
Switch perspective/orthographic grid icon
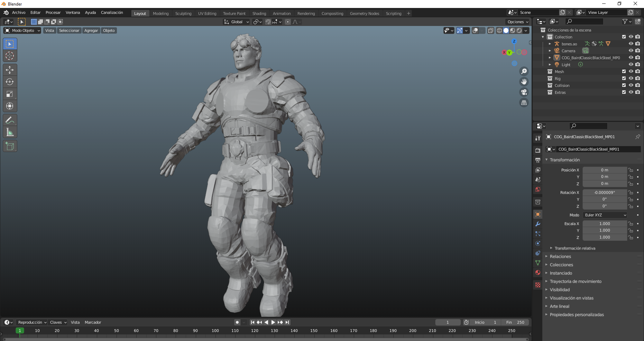click(524, 103)
